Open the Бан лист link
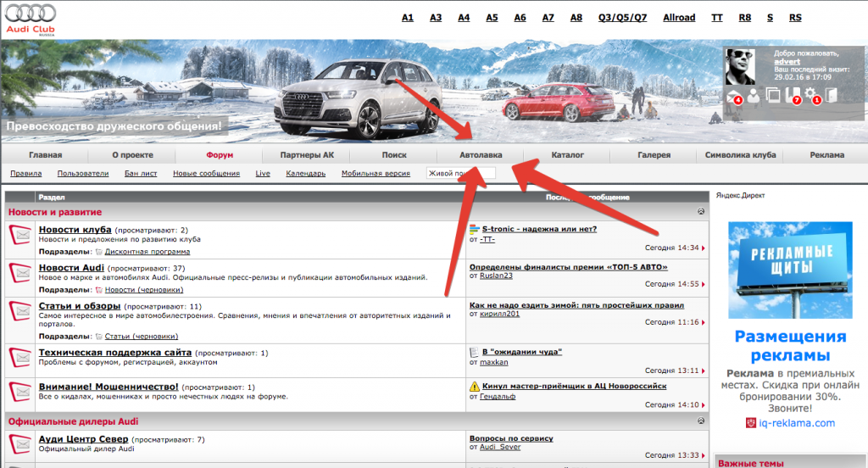 click(x=141, y=173)
